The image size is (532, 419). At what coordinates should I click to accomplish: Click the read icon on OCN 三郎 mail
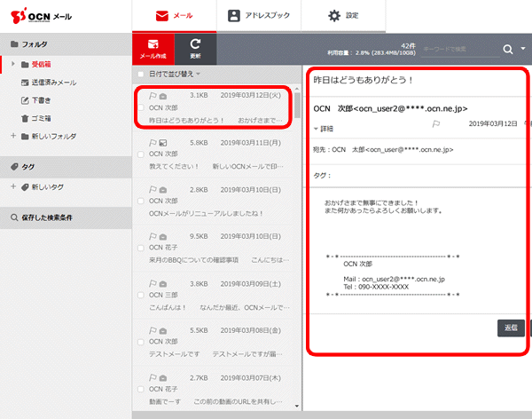point(163,284)
